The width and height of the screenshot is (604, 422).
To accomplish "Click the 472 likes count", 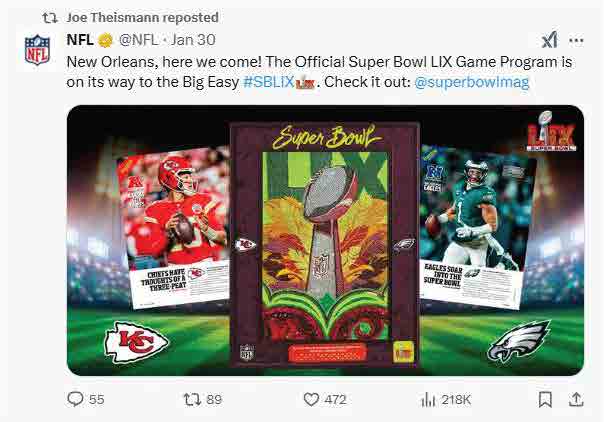I will (336, 400).
